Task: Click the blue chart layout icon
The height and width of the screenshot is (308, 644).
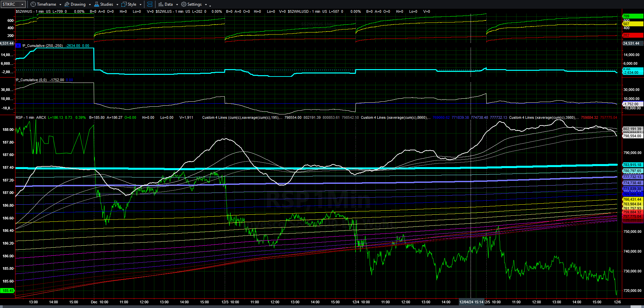Action: click(x=150, y=4)
